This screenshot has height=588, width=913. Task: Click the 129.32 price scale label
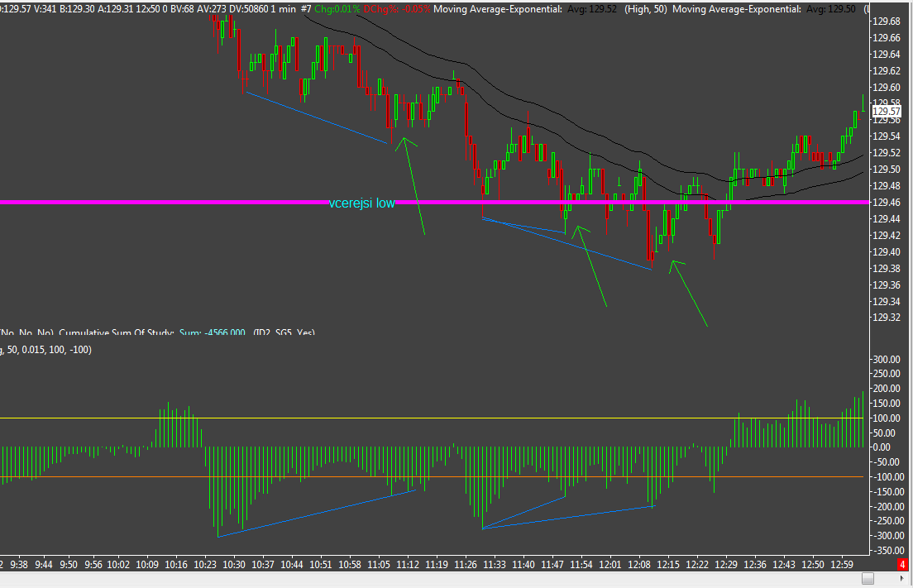pos(887,318)
